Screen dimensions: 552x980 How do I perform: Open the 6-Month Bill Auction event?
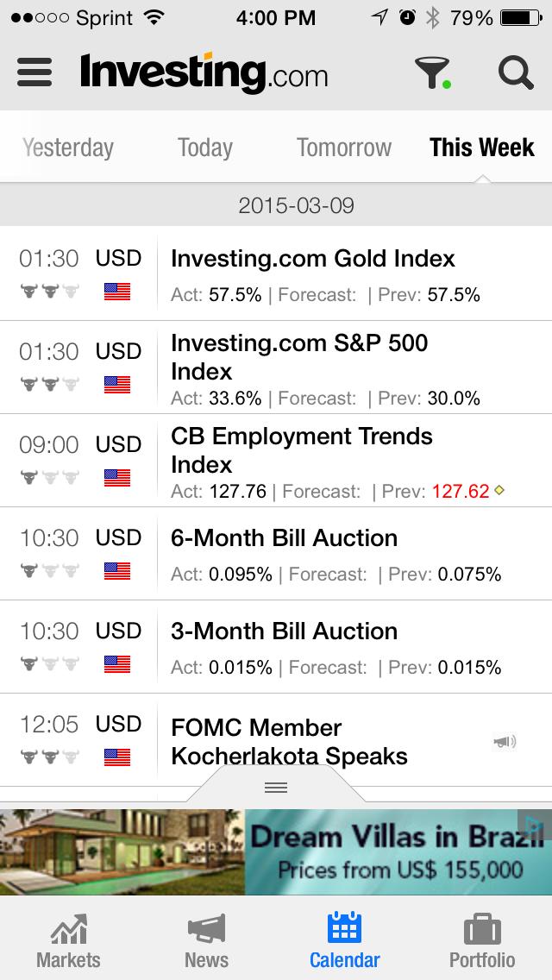tap(276, 553)
